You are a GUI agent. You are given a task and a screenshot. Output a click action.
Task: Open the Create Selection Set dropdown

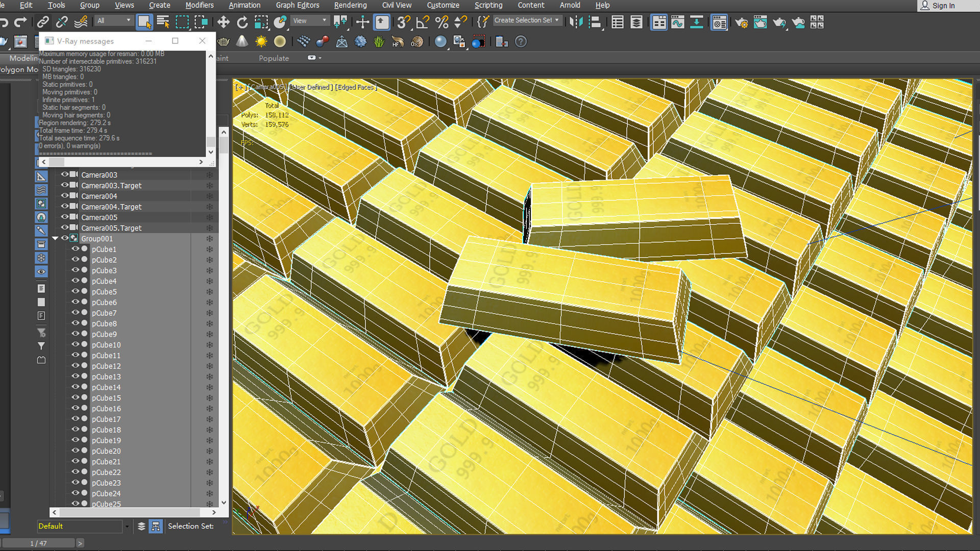(x=527, y=20)
